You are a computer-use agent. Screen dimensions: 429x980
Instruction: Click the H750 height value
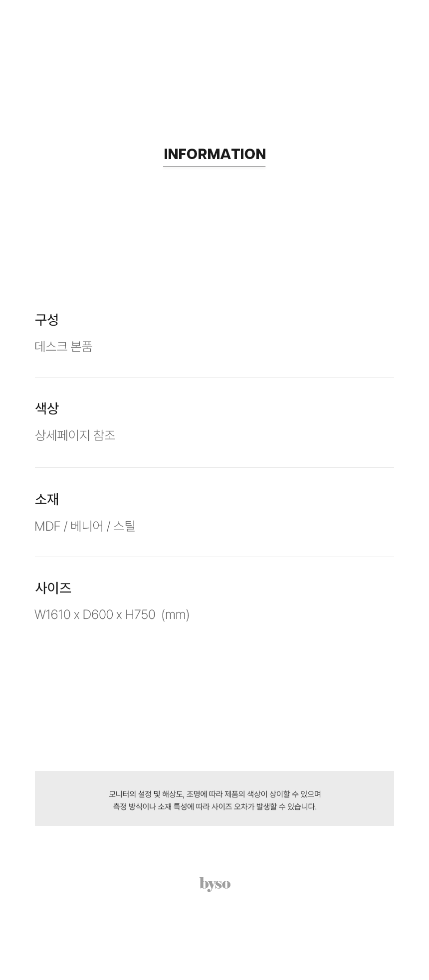click(x=140, y=615)
